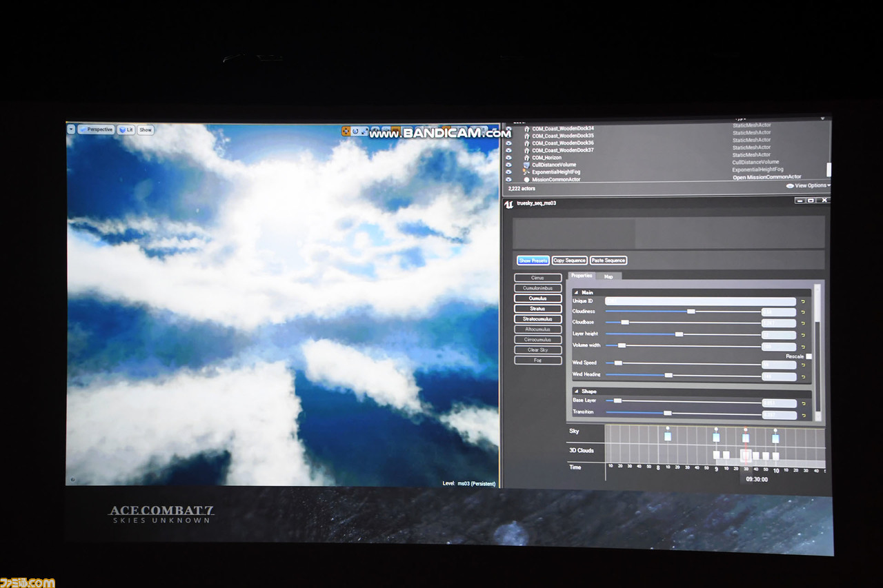Image resolution: width=883 pixels, height=588 pixels.
Task: Select the scale gizmo icon in viewport toolbar
Action: [365, 131]
